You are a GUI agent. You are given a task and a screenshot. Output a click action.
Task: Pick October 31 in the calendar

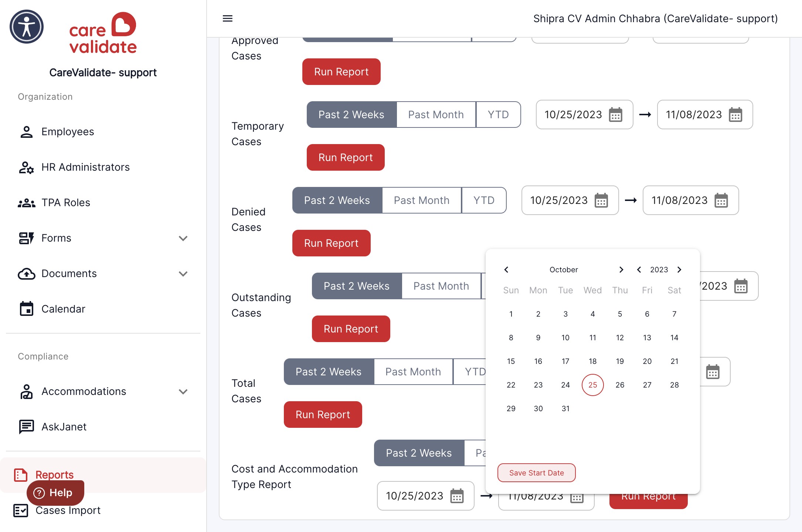(565, 409)
